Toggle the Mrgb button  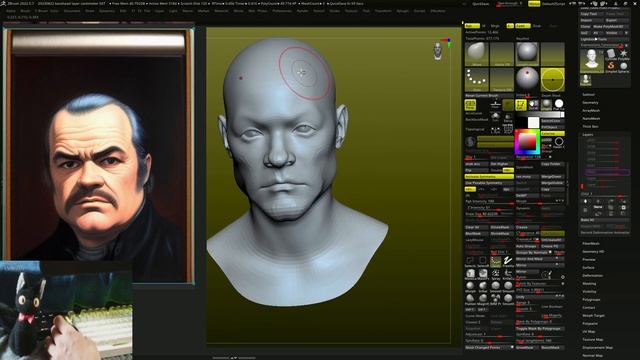495,26
